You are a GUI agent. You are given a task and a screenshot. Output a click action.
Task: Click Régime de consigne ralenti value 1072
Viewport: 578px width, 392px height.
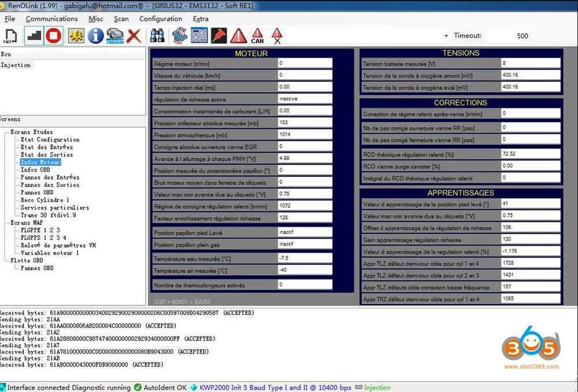[x=305, y=206]
